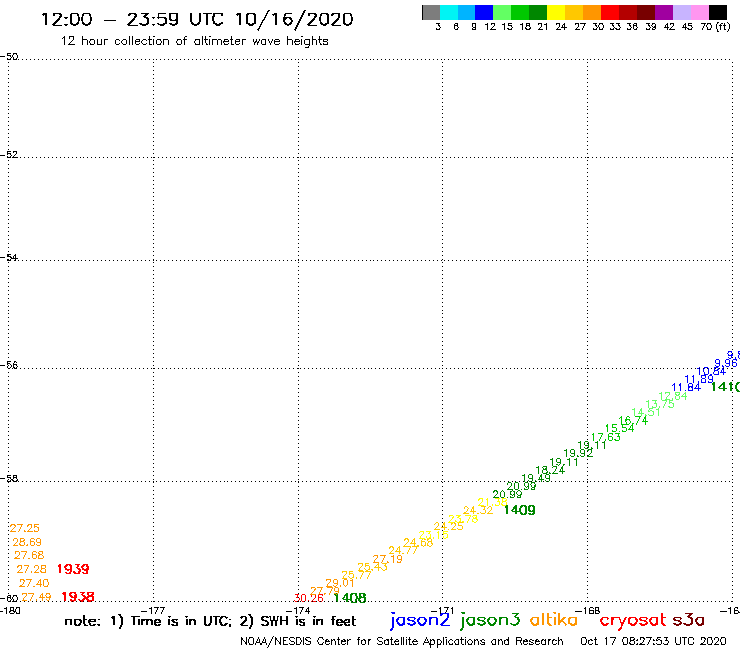Click the cryosat satellite legend label
This screenshot has width=740, height=650.
(632, 621)
